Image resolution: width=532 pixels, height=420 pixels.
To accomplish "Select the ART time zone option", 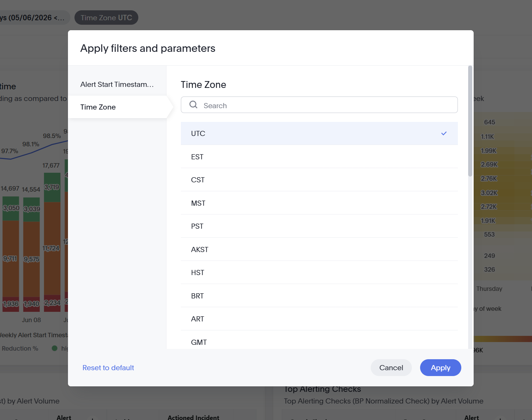I will pos(319,319).
